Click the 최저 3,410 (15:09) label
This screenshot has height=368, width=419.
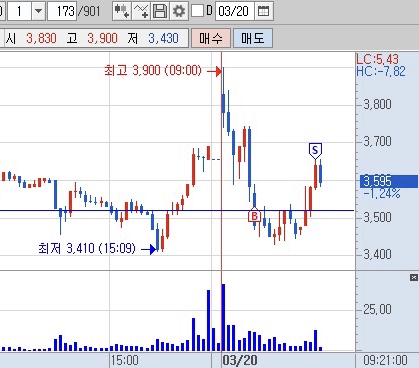coord(87,248)
